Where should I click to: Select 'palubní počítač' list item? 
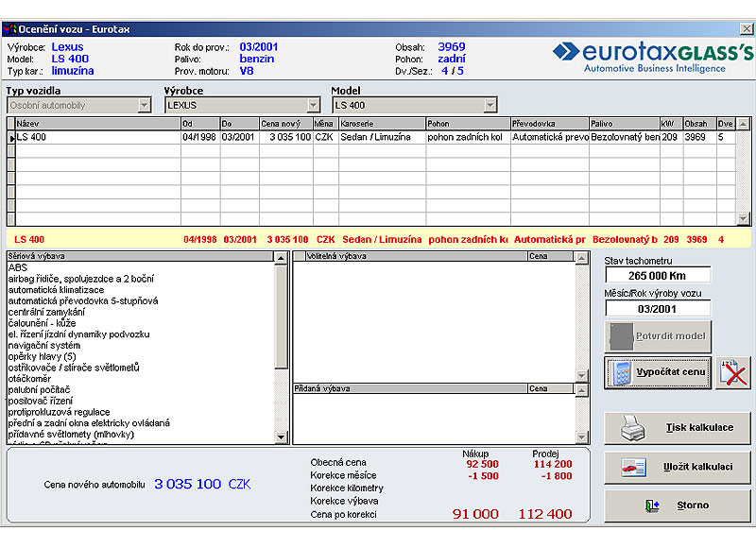click(39, 389)
